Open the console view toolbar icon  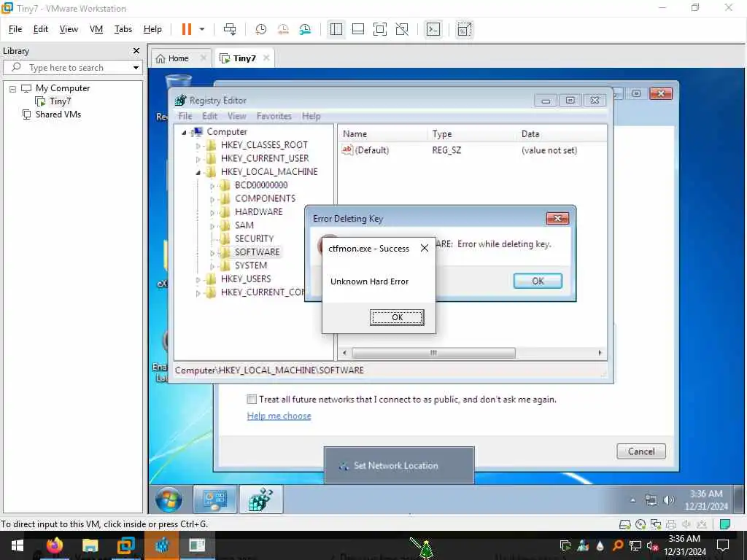coord(433,29)
